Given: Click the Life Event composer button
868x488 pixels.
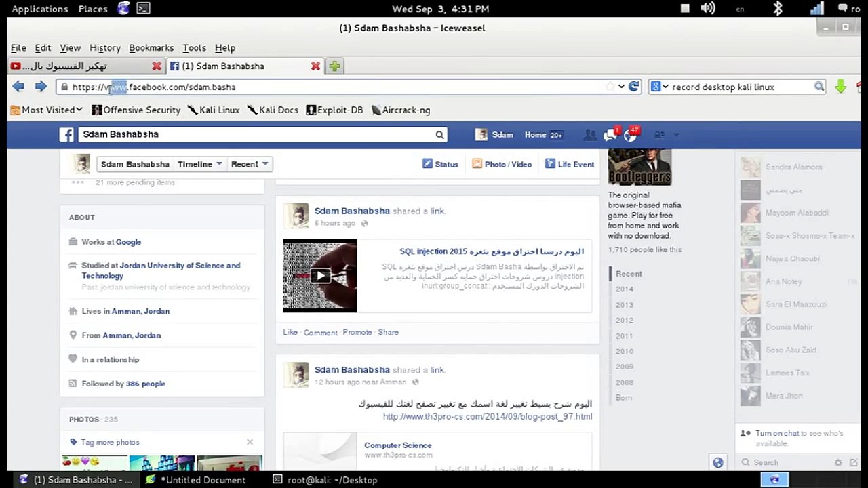Looking at the screenshot, I should [x=570, y=164].
